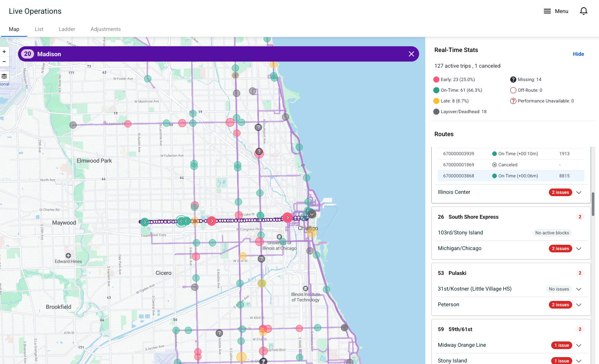The height and width of the screenshot is (364, 599).
Task: Switch to the List tab
Action: pos(39,29)
